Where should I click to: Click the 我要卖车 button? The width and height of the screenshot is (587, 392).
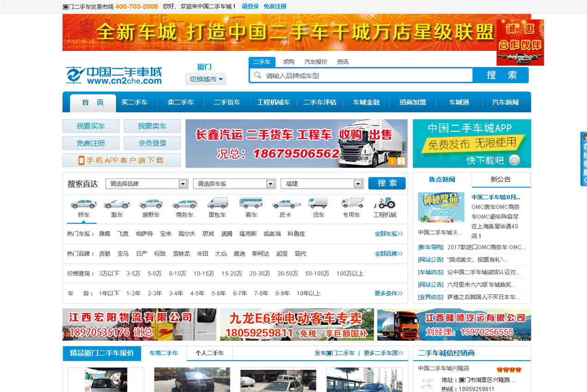pyautogui.click(x=152, y=126)
